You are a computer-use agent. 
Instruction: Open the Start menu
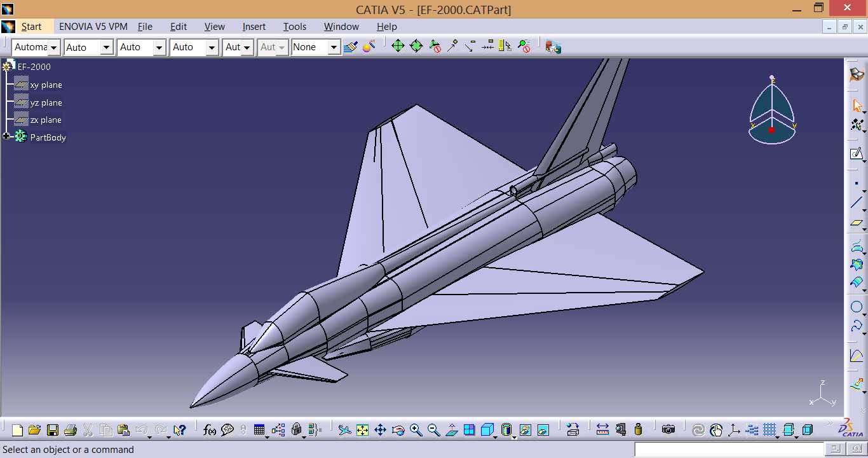[x=31, y=27]
